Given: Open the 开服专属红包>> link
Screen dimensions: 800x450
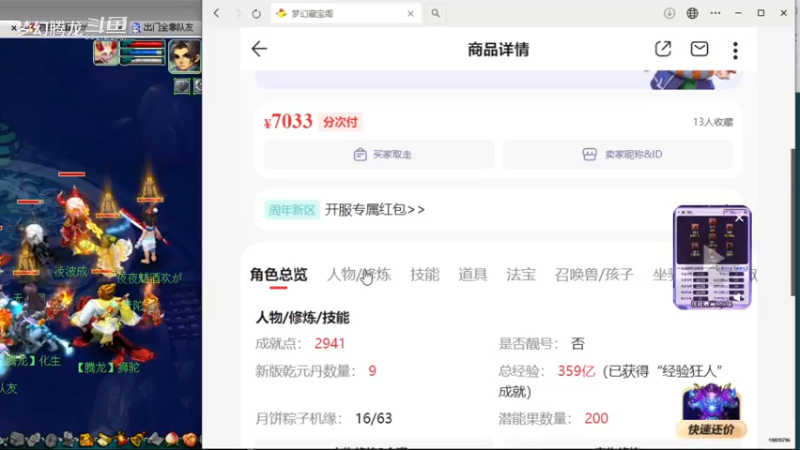Looking at the screenshot, I should click(375, 210).
